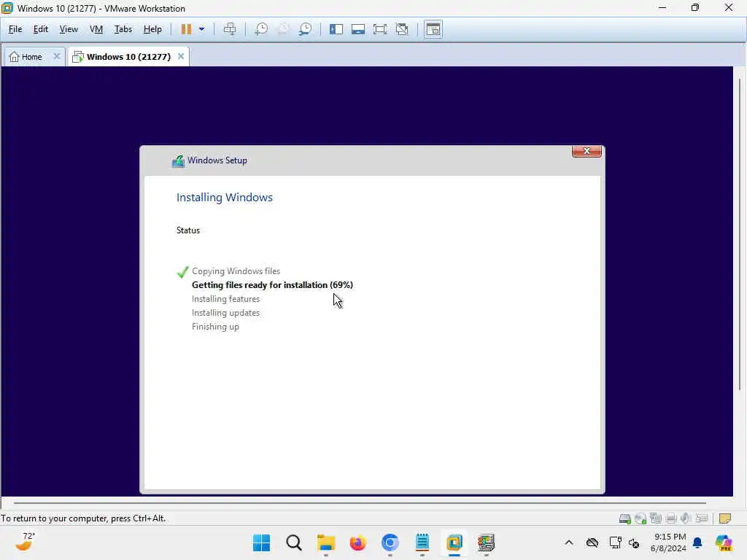
Task: Click the VMware vertical scrollbar
Action: (740, 233)
